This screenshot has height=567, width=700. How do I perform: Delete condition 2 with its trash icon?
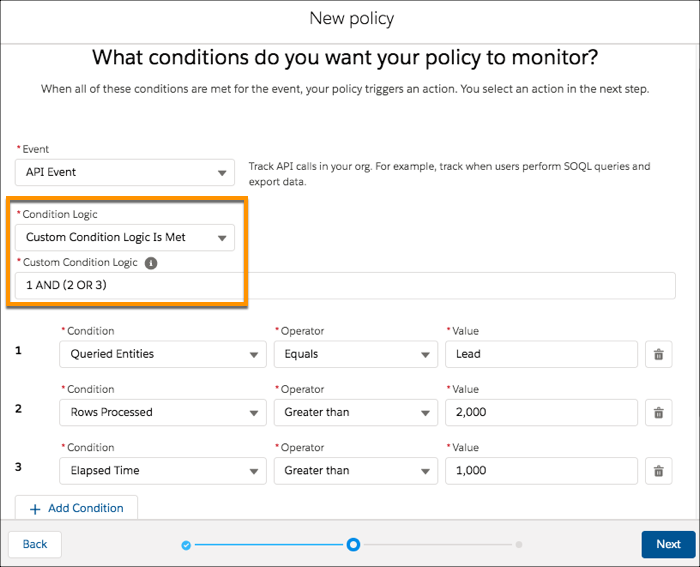658,413
